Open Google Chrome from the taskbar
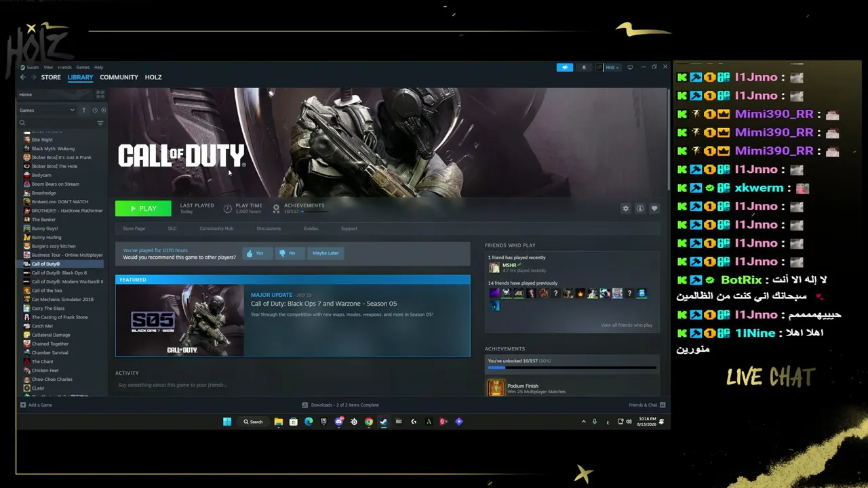868x488 pixels. click(x=368, y=422)
